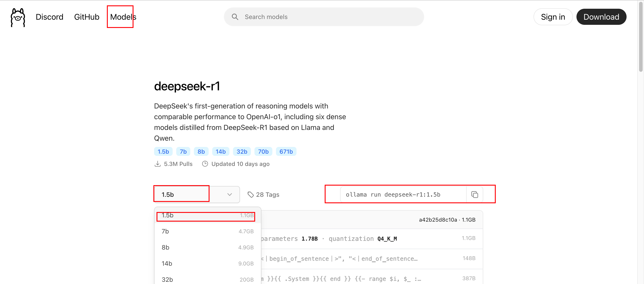Click the a42b25d8c10a hash text
Viewport: 644px width, 284px height.
438,220
